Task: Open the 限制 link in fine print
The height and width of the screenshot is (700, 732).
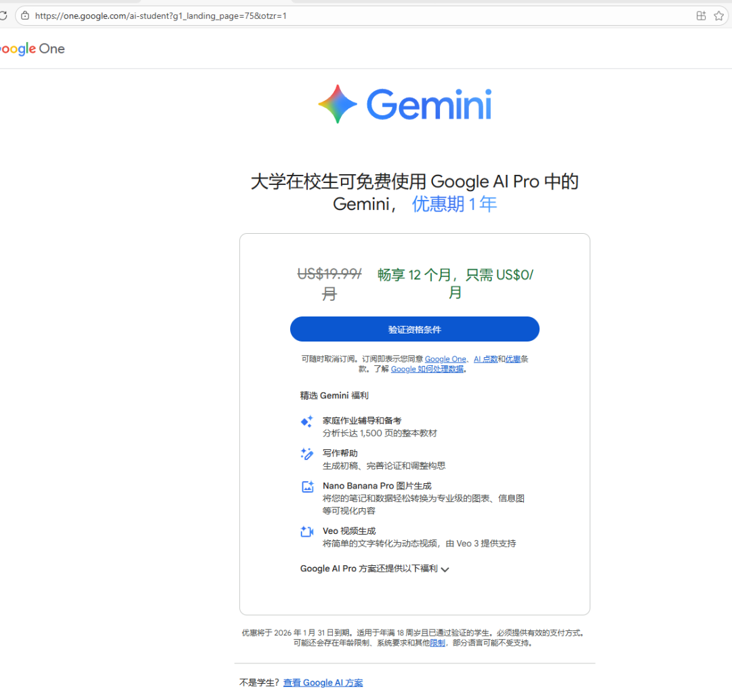Action: click(437, 642)
